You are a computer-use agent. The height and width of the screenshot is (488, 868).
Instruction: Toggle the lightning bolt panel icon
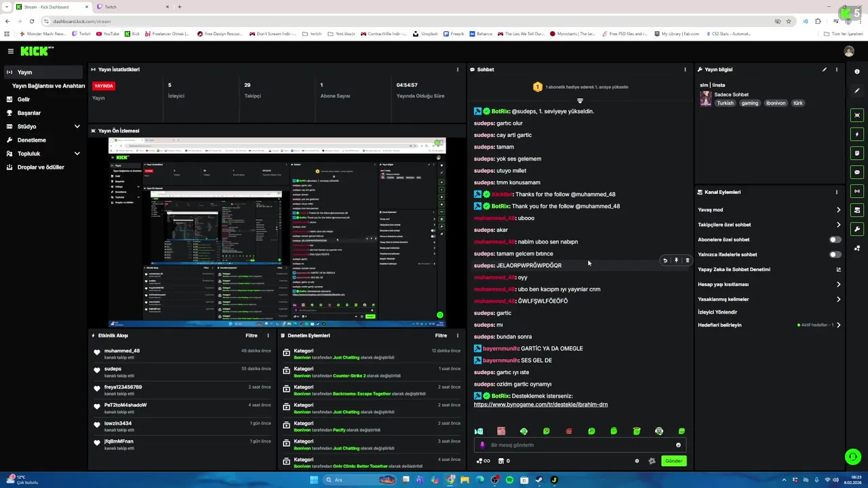tap(857, 134)
